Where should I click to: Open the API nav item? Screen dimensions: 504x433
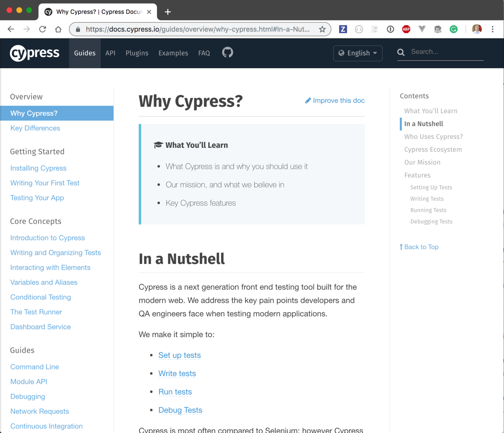110,53
